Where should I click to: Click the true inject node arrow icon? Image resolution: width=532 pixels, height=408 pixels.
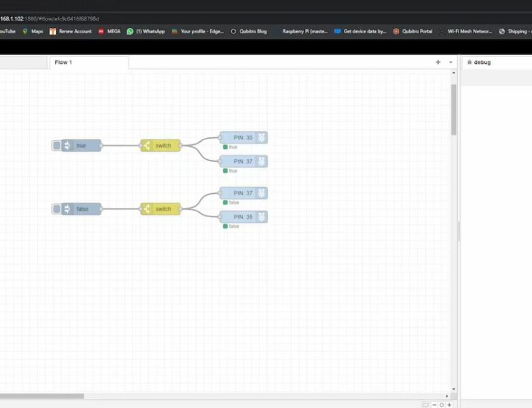click(x=67, y=146)
